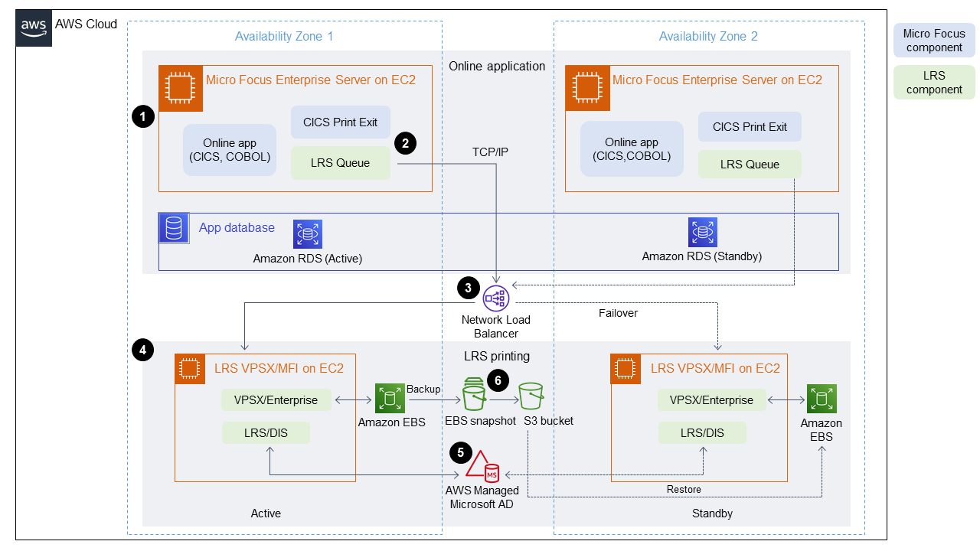Click the LRS VPSX/MFI EC2 icon in Standby
The height and width of the screenshot is (551, 980).
[x=626, y=368]
